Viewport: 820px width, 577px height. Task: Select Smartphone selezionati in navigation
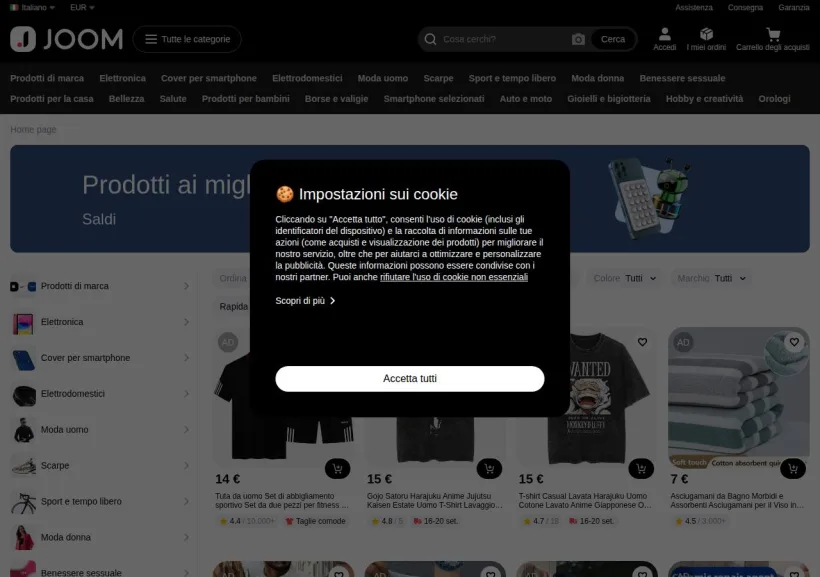pos(434,99)
